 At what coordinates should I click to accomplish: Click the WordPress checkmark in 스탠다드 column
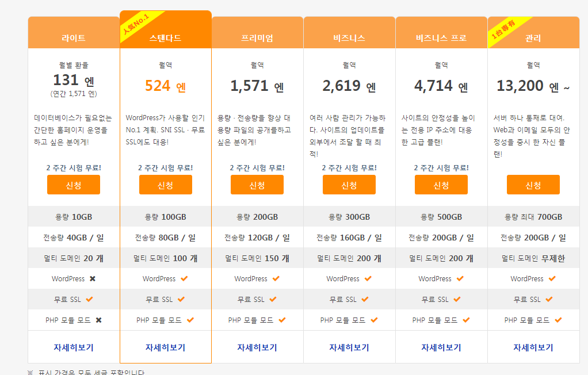click(184, 279)
